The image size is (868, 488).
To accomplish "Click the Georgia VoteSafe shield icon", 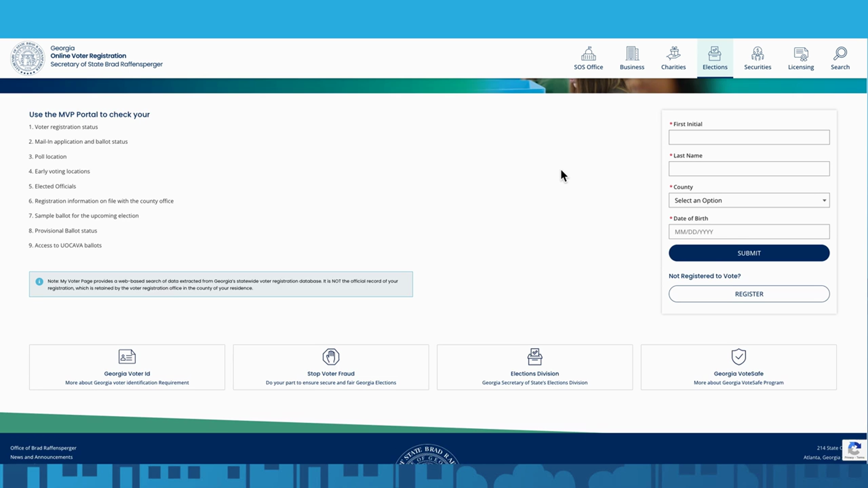I will [739, 357].
